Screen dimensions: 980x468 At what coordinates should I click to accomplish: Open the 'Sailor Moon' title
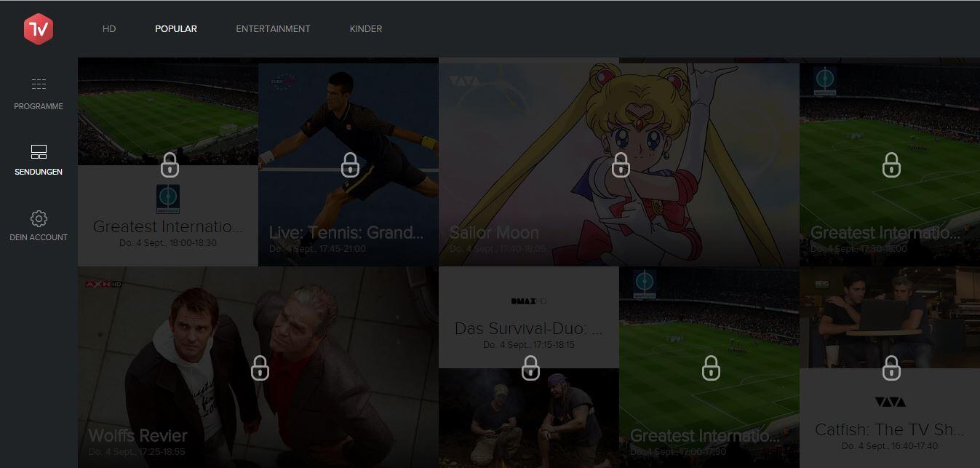coord(494,233)
